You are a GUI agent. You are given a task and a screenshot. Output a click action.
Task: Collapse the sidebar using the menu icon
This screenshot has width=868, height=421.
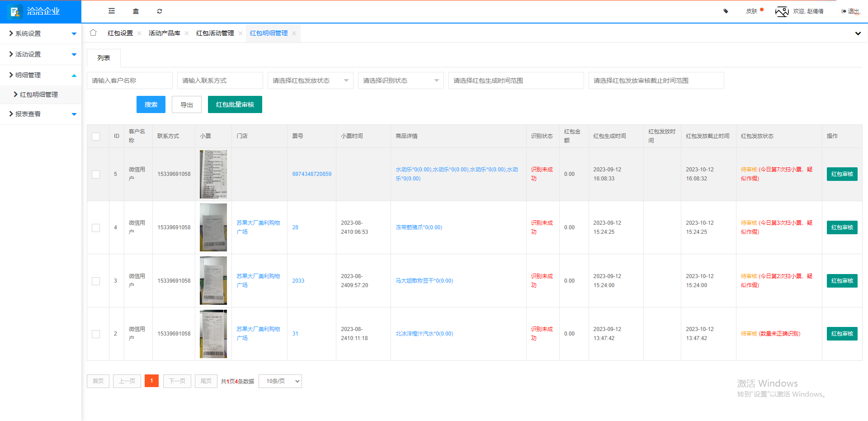pos(111,11)
